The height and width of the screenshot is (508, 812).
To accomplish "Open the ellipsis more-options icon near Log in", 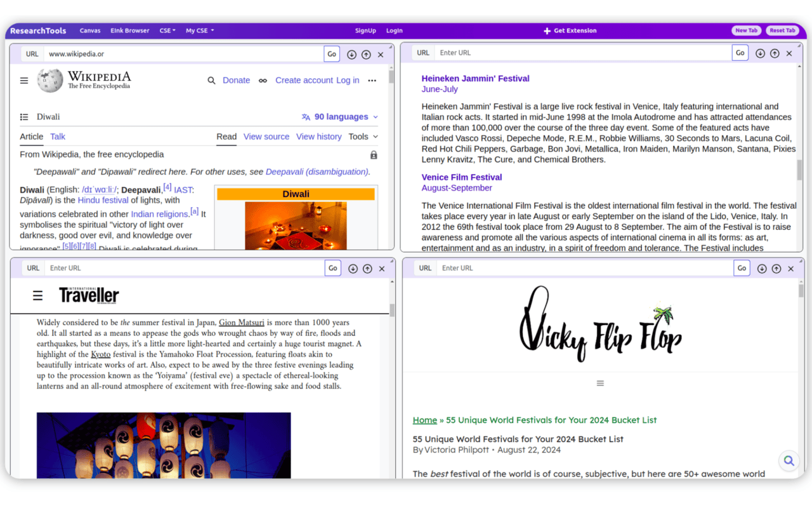I will click(x=372, y=81).
